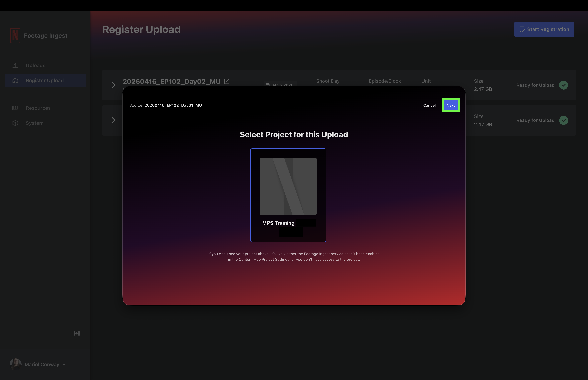The image size is (588, 380).
Task: Expand the 20260416_EP102_Day02_MU row
Action: [114, 85]
